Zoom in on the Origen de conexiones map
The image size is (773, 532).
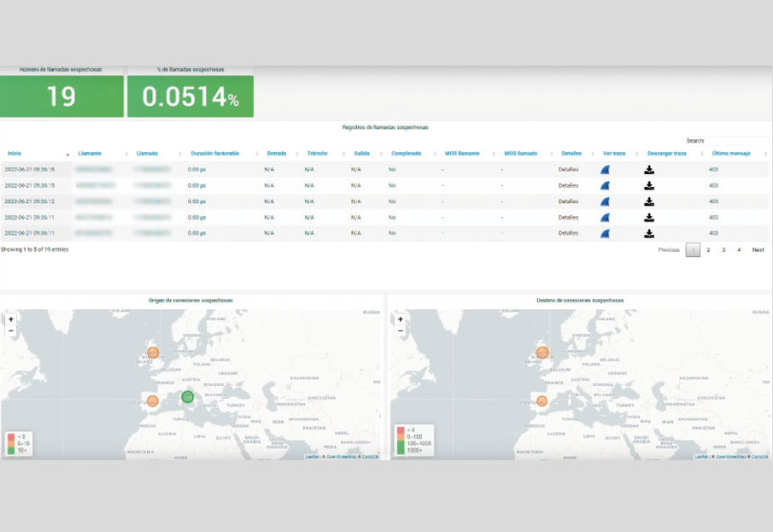(x=11, y=319)
